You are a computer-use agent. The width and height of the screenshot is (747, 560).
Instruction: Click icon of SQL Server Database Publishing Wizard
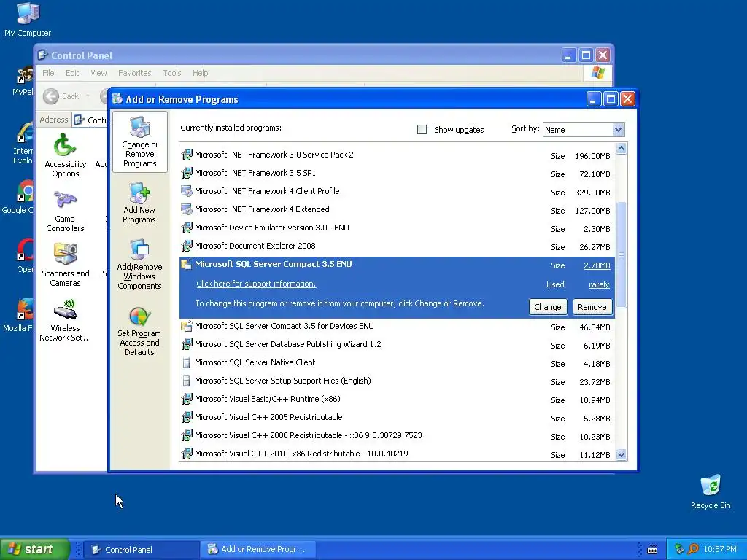187,344
